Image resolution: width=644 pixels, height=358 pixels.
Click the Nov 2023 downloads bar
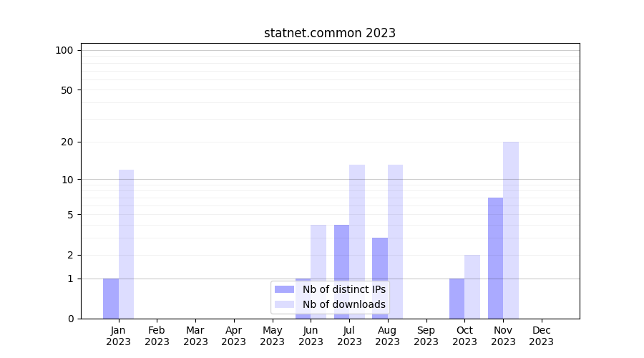[511, 229]
